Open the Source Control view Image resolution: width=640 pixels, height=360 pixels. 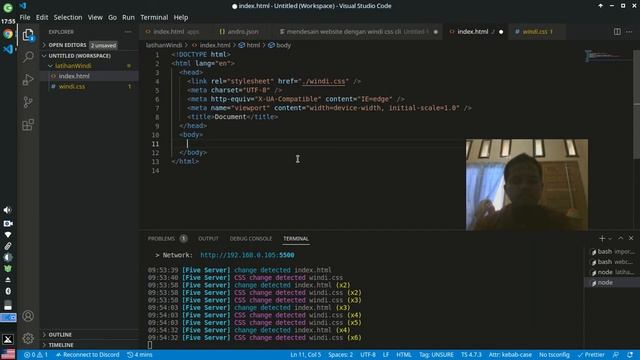[28, 102]
